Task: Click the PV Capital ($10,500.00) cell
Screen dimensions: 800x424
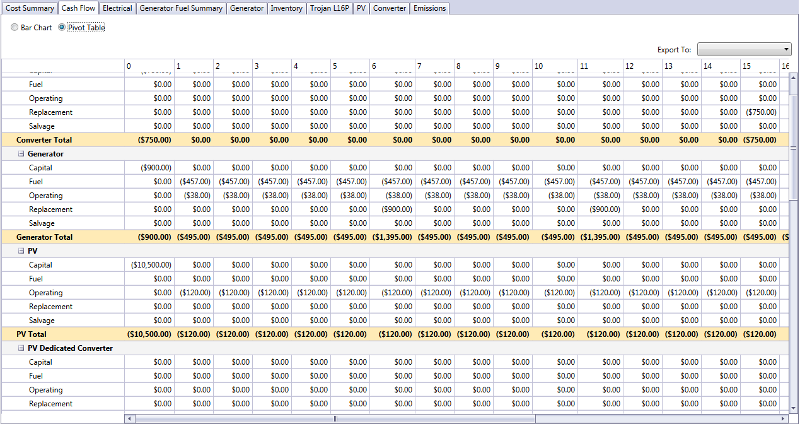Action: (x=149, y=265)
